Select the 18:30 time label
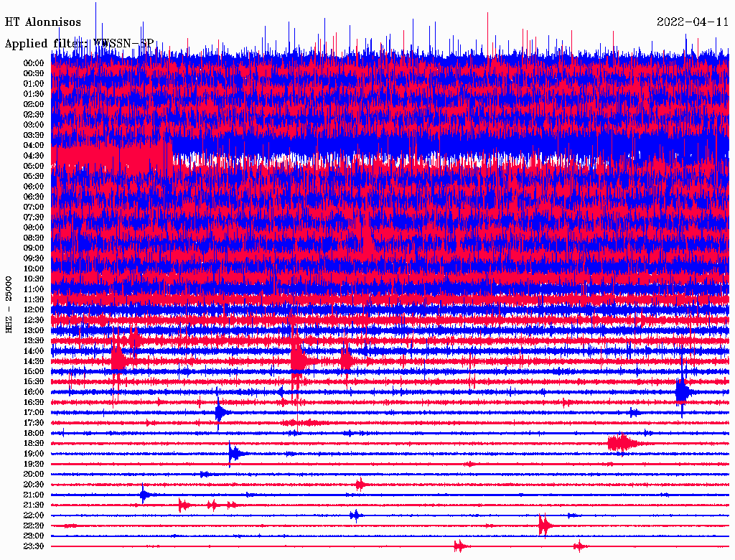This screenshot has width=735, height=560. [34, 444]
